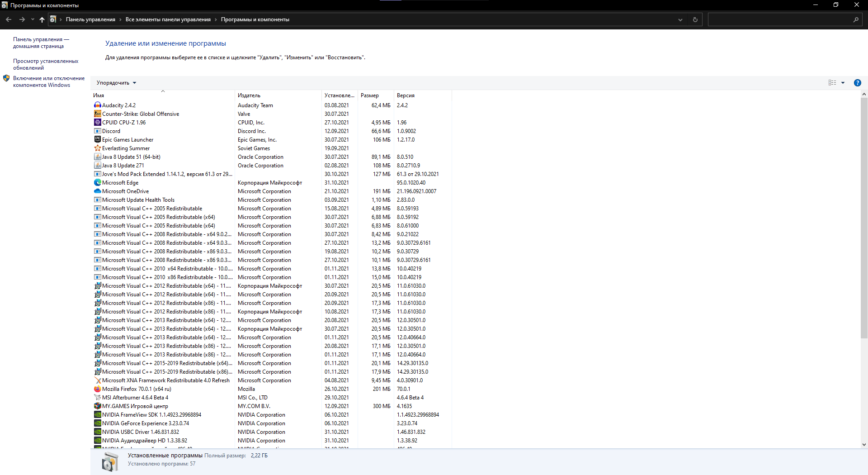Expand the chevron after Панель управления
Viewport: 868px width, 475px height.
(x=120, y=19)
